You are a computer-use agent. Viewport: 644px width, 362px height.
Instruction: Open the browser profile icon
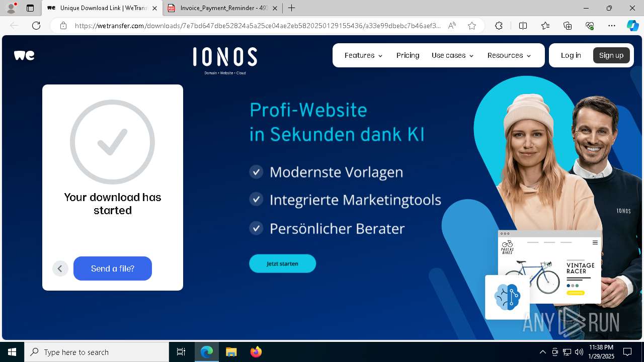coord(11,8)
